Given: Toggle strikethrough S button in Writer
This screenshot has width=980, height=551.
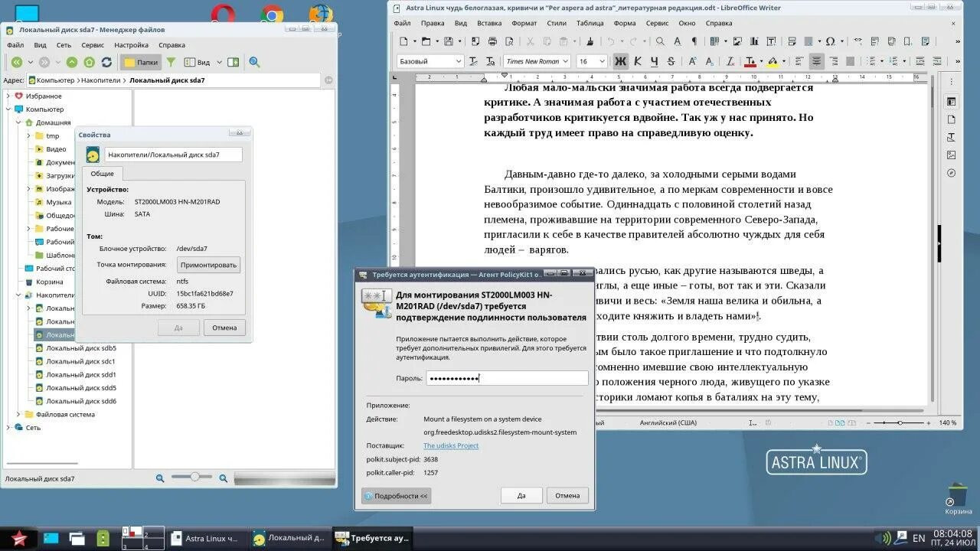Looking at the screenshot, I should pyautogui.click(x=671, y=61).
